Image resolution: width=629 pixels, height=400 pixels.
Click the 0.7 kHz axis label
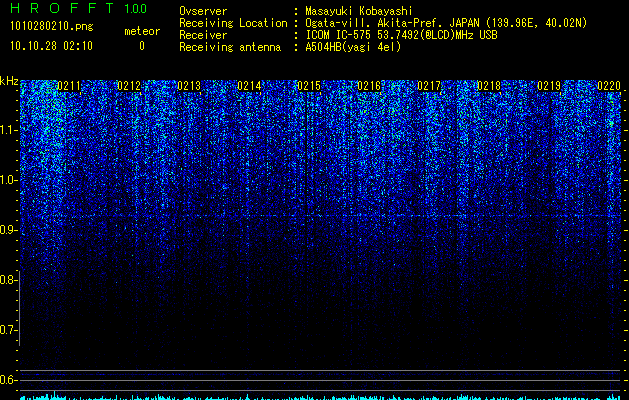point(8,330)
